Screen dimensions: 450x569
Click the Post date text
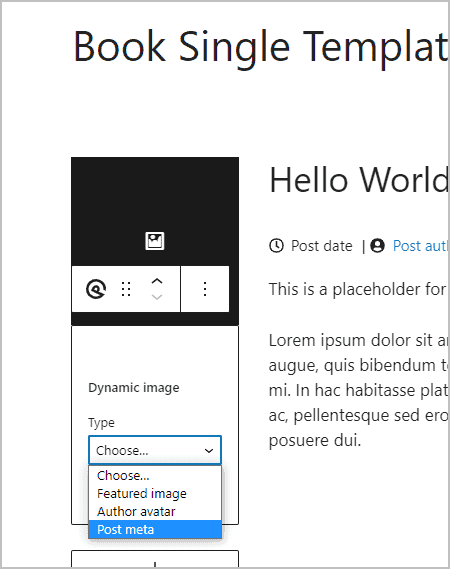[x=322, y=246]
